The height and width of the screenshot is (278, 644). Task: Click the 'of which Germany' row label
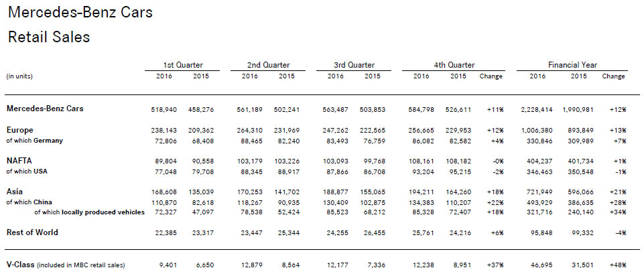[35, 141]
